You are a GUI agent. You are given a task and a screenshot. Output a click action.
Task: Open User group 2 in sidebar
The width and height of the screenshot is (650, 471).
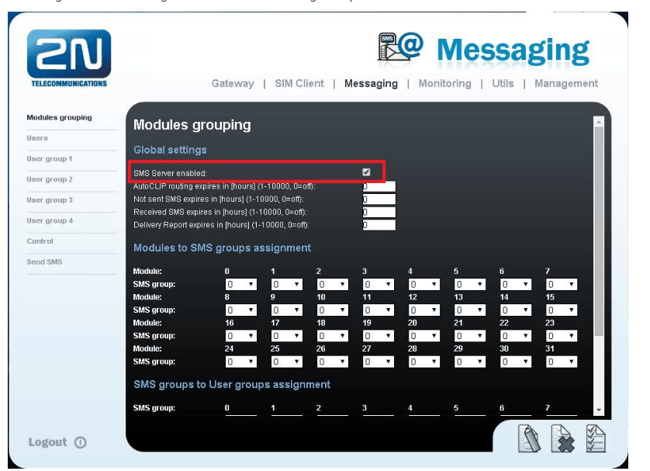(x=49, y=180)
